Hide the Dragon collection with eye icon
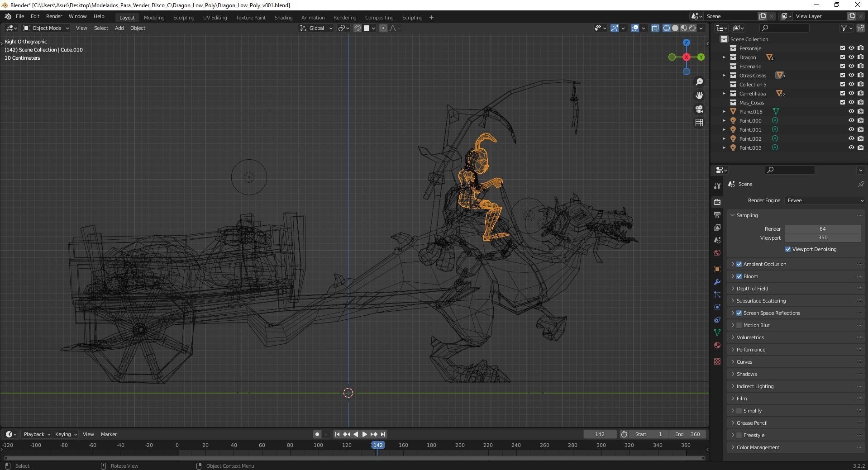 pos(851,57)
